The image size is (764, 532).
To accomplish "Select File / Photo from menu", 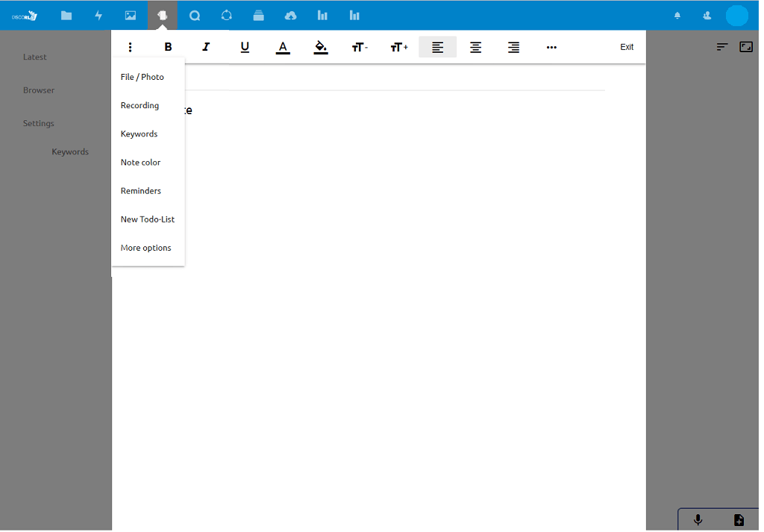I will tap(143, 77).
